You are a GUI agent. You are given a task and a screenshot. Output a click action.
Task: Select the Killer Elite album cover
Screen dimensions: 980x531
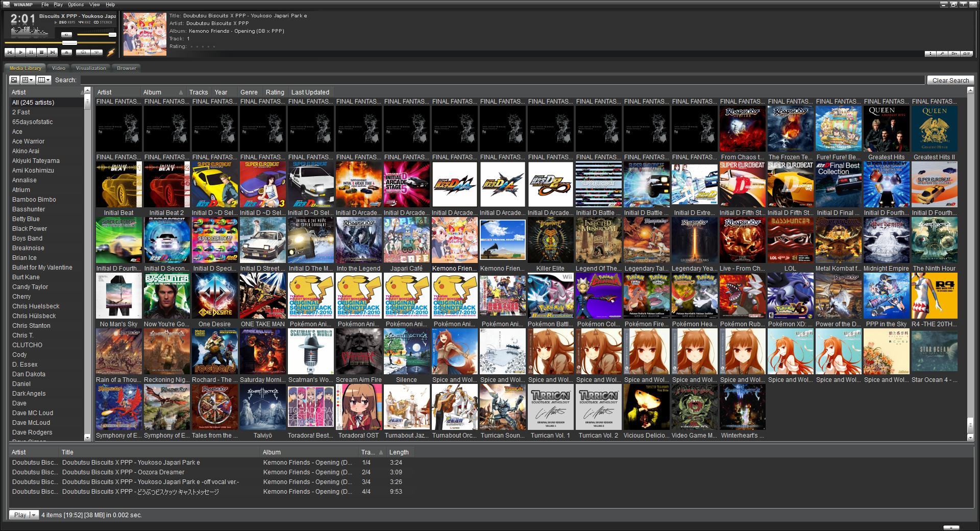point(550,240)
